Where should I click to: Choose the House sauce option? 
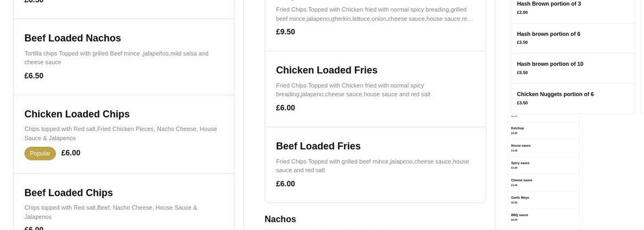[521, 146]
